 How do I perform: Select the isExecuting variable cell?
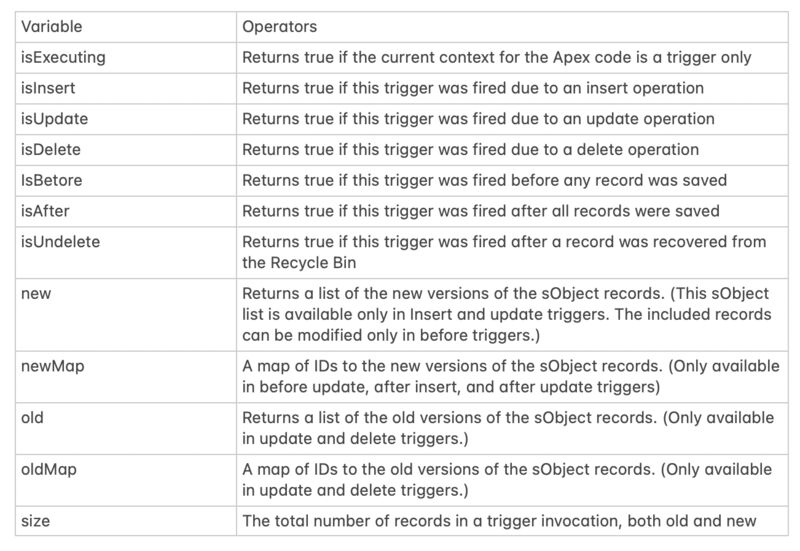click(126, 58)
